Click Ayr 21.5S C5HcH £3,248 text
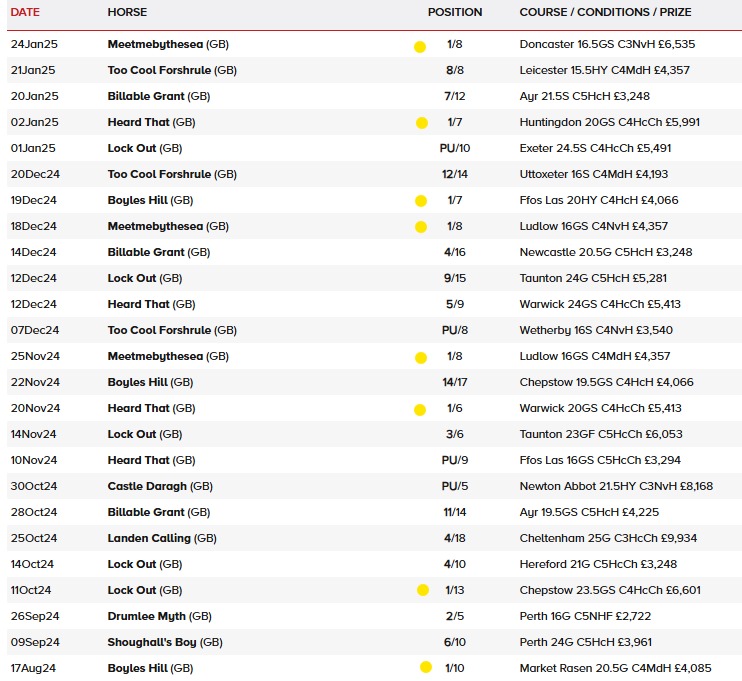Image resolution: width=742 pixels, height=681 pixels. click(x=584, y=97)
